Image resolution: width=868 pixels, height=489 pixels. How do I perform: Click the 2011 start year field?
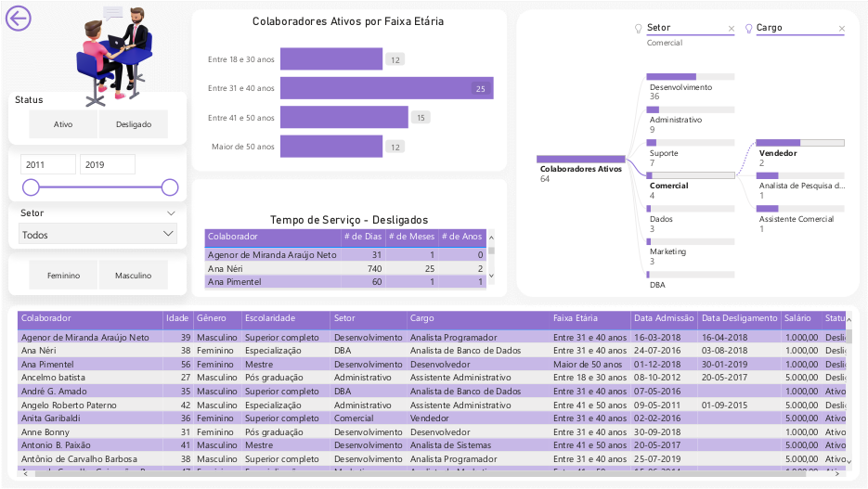coord(48,164)
